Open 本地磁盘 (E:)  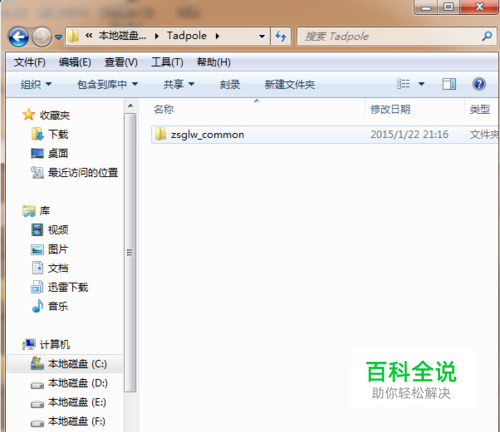pyautogui.click(x=77, y=402)
